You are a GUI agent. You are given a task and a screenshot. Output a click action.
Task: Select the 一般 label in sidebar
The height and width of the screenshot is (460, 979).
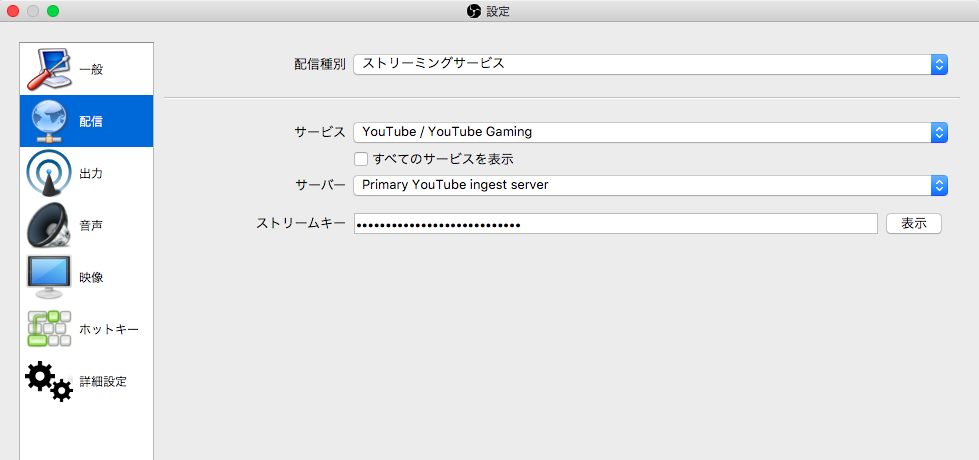(x=91, y=70)
